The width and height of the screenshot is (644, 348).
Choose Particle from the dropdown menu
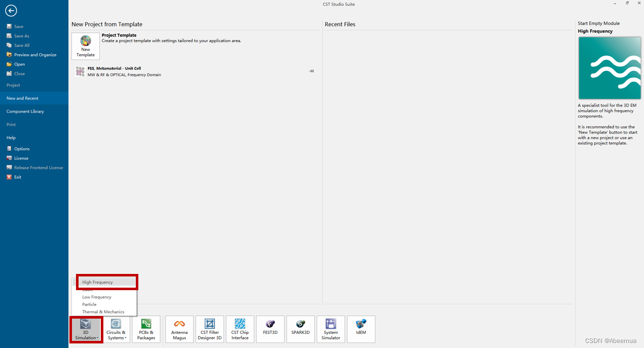[89, 304]
